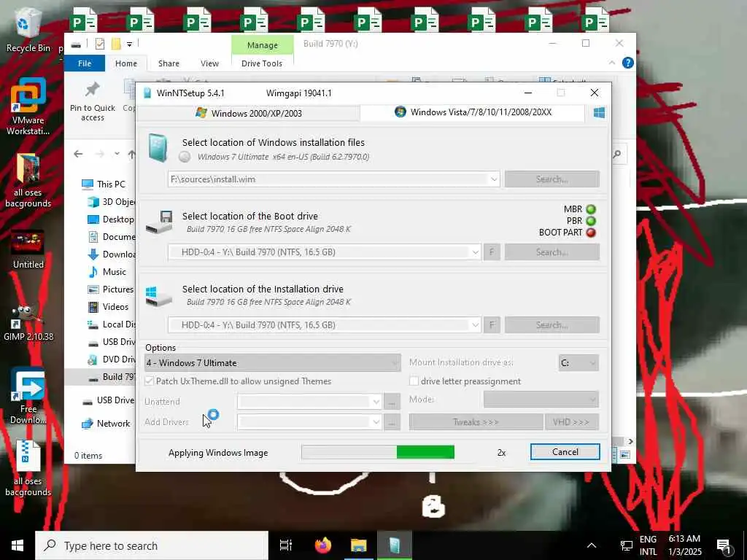
Task: Click the F format button for Boot drive
Action: pos(492,252)
